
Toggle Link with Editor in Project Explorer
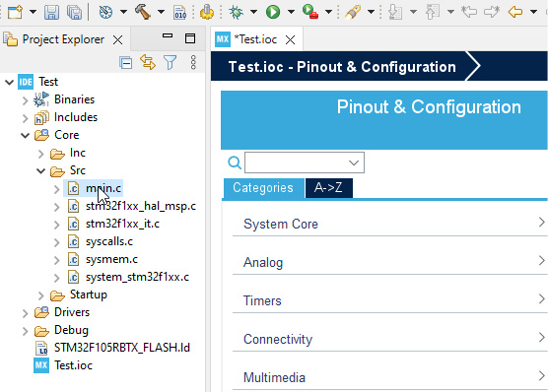tap(148, 62)
